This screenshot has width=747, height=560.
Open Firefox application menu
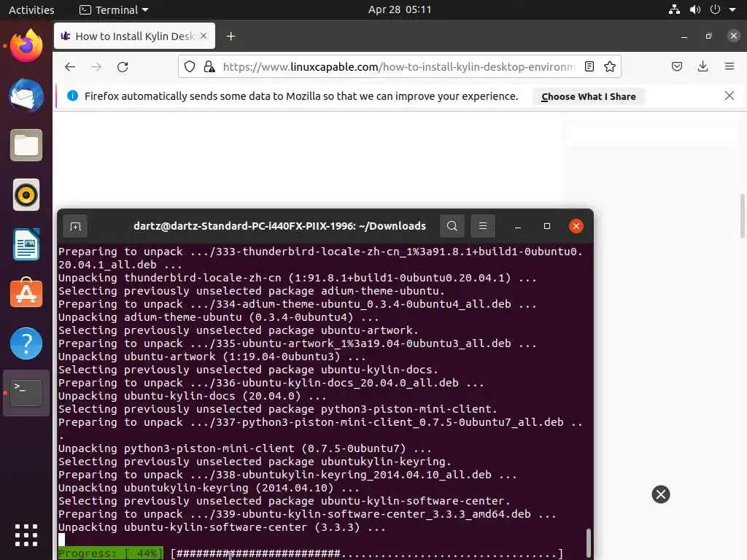729,66
